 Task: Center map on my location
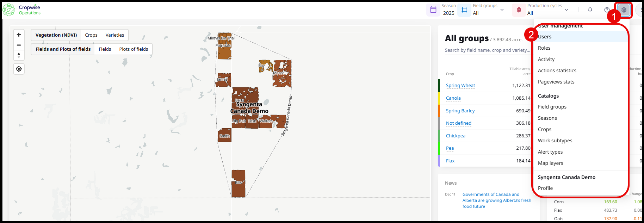(19, 69)
